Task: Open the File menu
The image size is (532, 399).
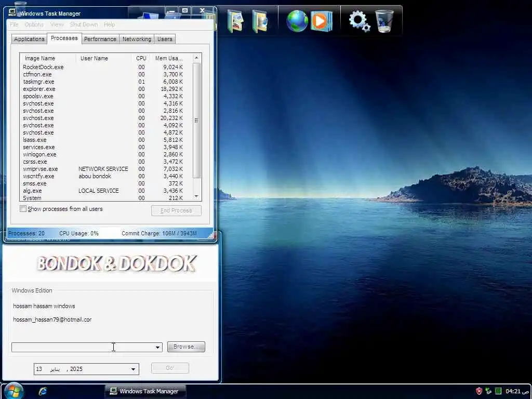Action: 14,24
